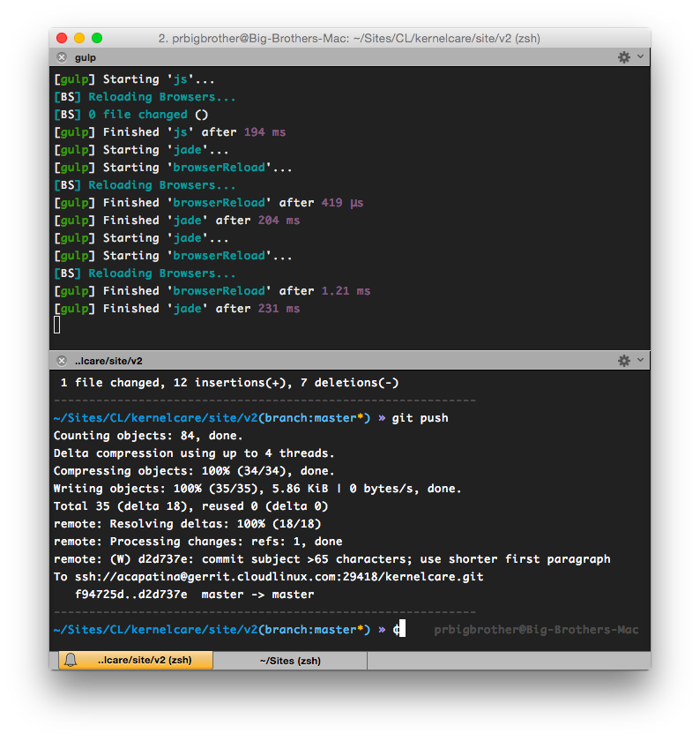700x741 pixels.
Task: Click 'Finished 'browserReload' after 419 µs' line
Action: [209, 203]
